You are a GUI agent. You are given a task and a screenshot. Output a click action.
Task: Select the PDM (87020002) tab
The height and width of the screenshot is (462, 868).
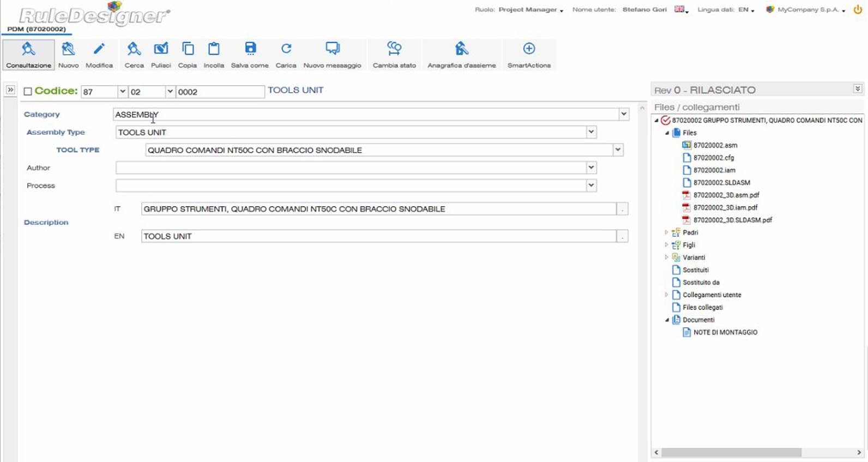tap(37, 29)
